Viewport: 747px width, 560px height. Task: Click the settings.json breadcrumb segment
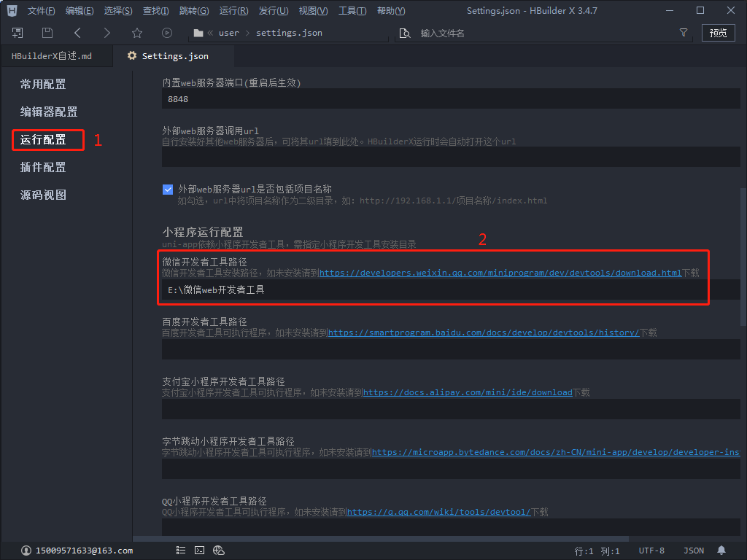289,33
